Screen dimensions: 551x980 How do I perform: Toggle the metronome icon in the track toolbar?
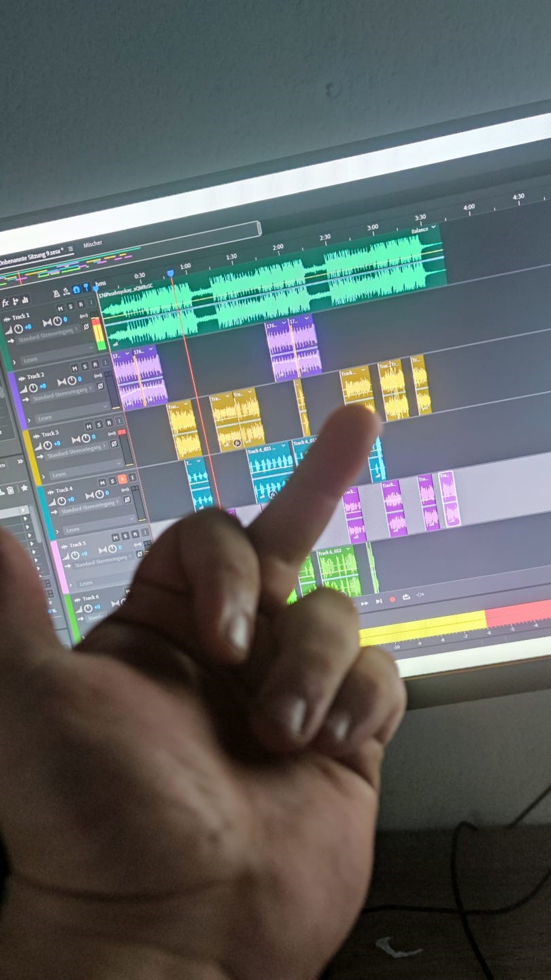[56, 293]
